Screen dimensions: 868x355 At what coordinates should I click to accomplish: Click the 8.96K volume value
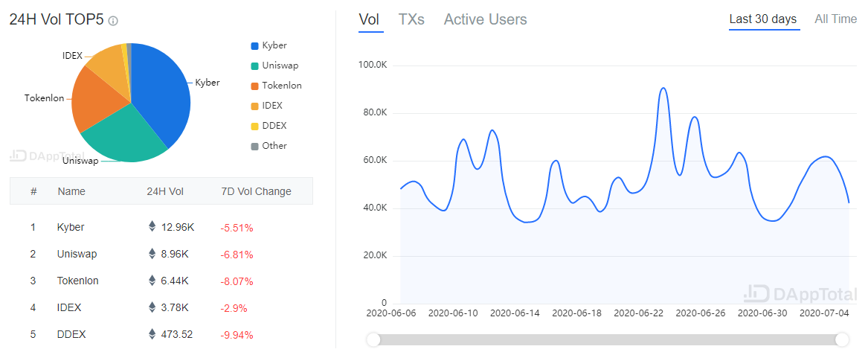point(174,254)
